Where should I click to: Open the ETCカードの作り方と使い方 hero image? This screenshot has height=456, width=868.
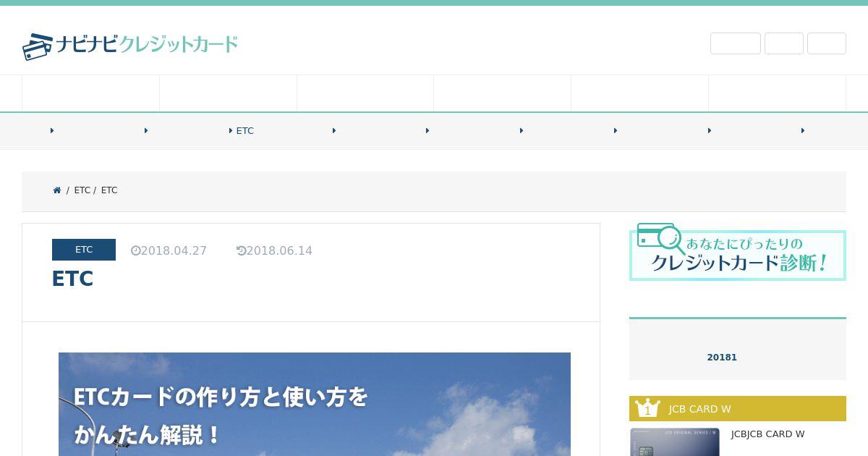315,404
